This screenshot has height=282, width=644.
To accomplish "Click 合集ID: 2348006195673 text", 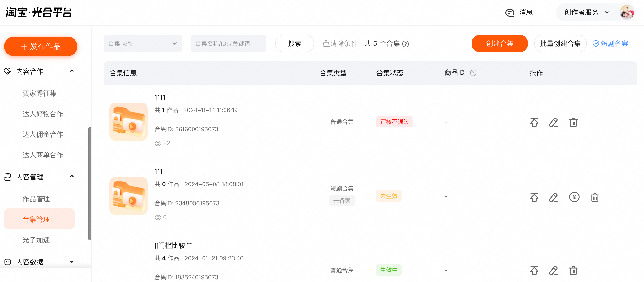I will pyautogui.click(x=187, y=203).
